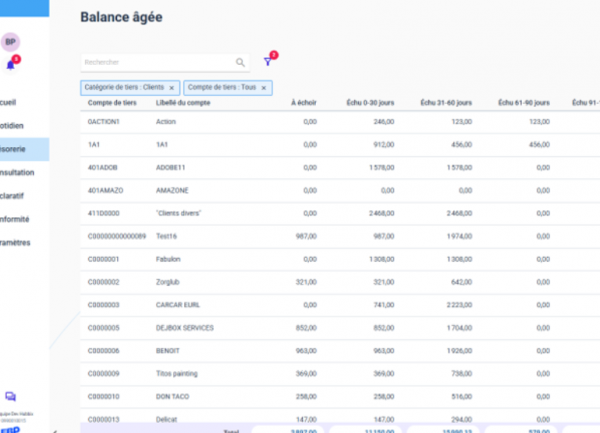Screen dimensions: 600x433
Task: Click the Delicat account label
Action: click(166, 420)
